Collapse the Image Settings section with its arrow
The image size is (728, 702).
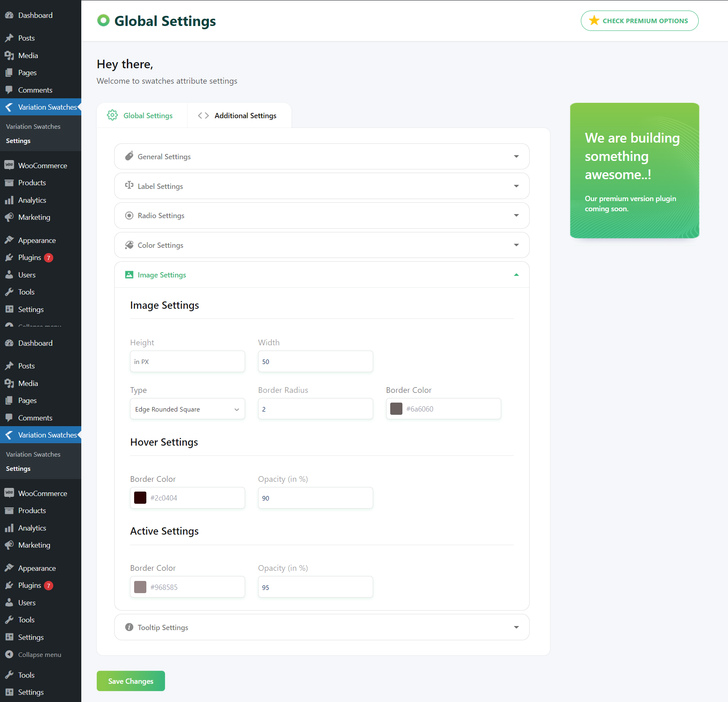click(516, 275)
